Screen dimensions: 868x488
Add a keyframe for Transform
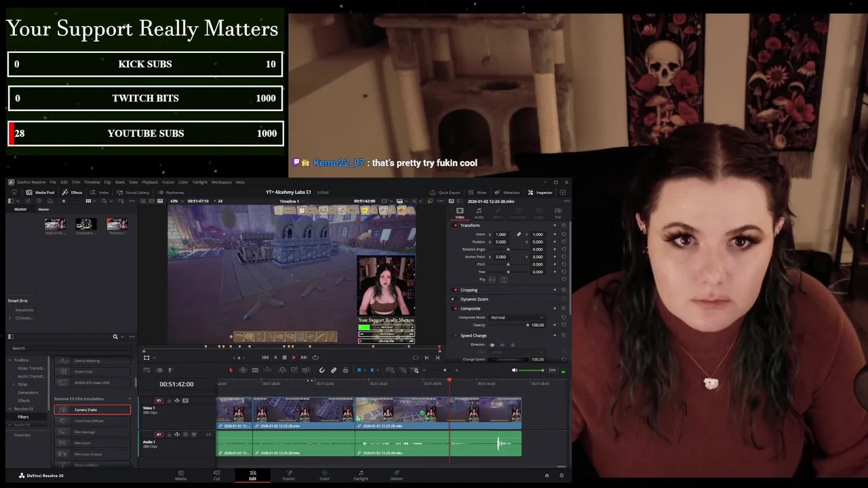click(x=555, y=225)
